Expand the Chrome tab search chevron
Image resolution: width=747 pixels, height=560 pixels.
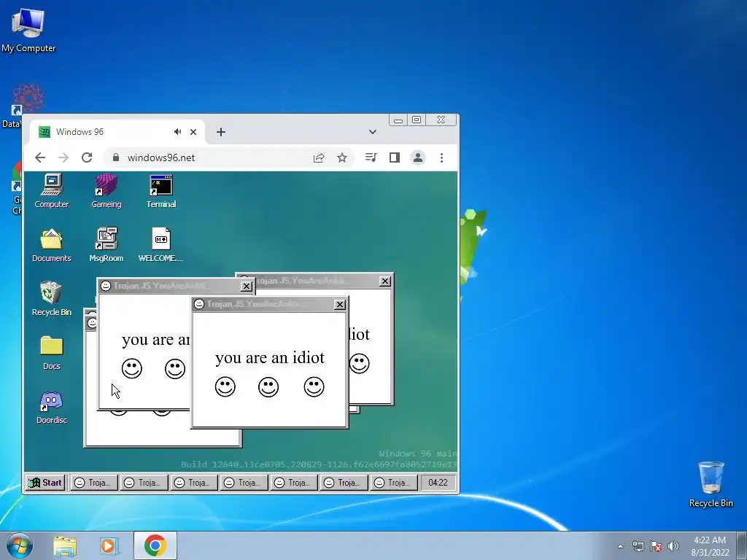(x=373, y=132)
